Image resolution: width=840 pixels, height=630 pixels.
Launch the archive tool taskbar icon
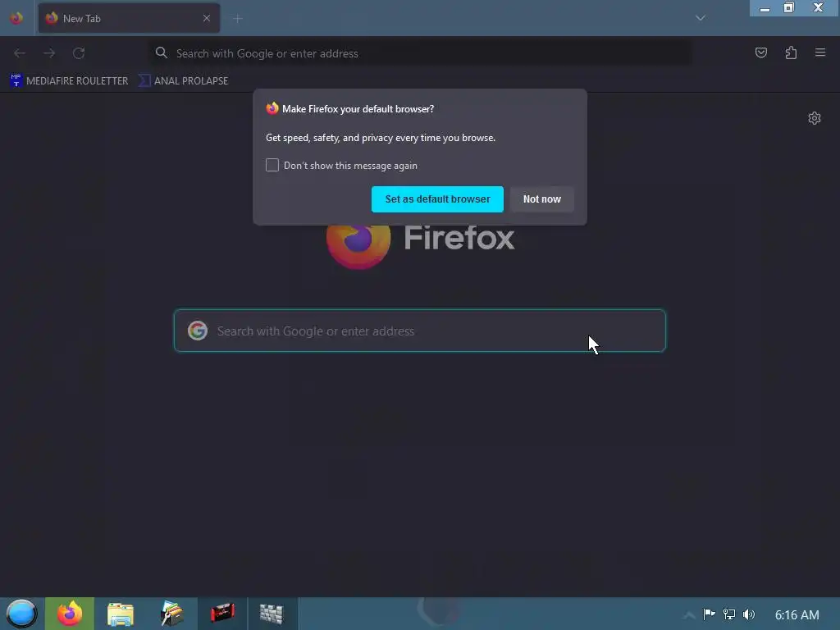171,614
